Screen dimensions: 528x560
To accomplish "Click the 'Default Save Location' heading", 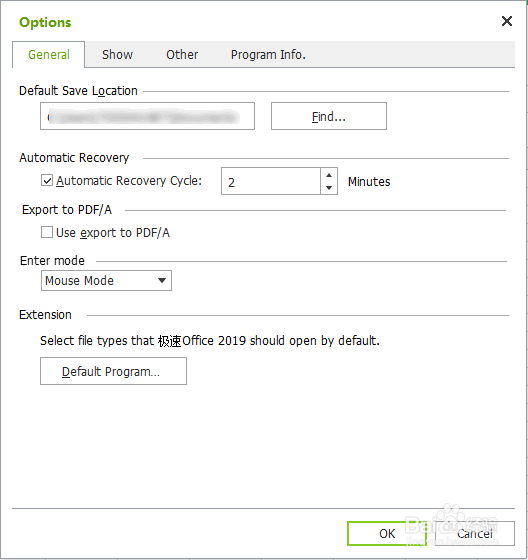I will 78,91.
